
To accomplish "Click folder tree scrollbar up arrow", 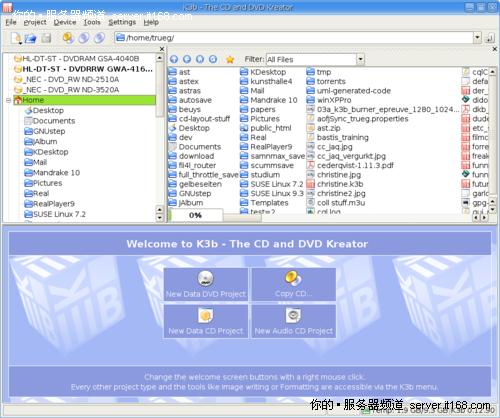I will pyautogui.click(x=159, y=58).
